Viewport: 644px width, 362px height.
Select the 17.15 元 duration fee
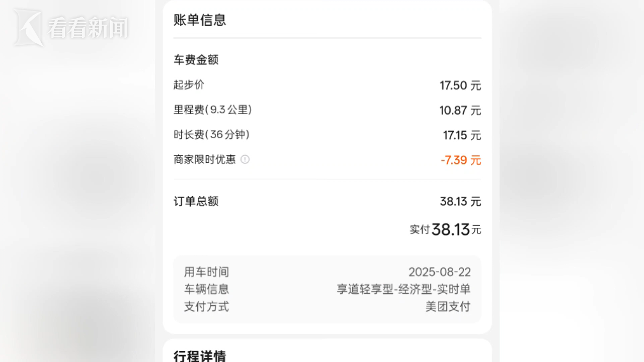pos(462,135)
